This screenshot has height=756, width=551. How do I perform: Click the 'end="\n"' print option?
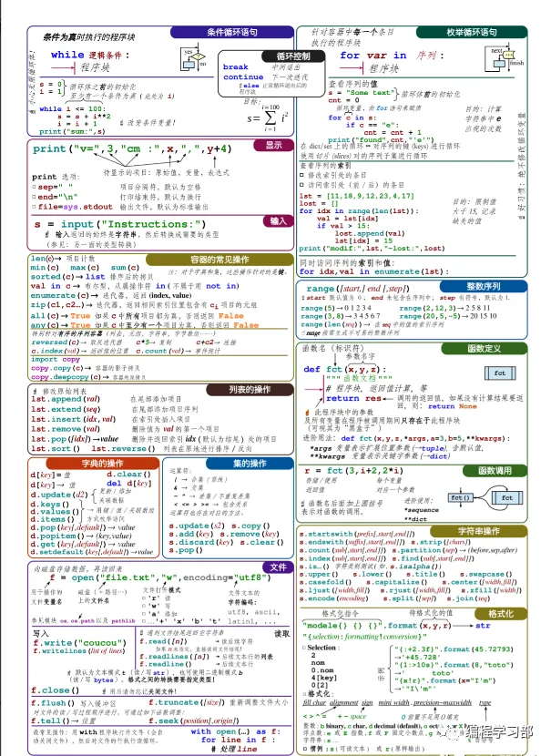click(x=56, y=197)
